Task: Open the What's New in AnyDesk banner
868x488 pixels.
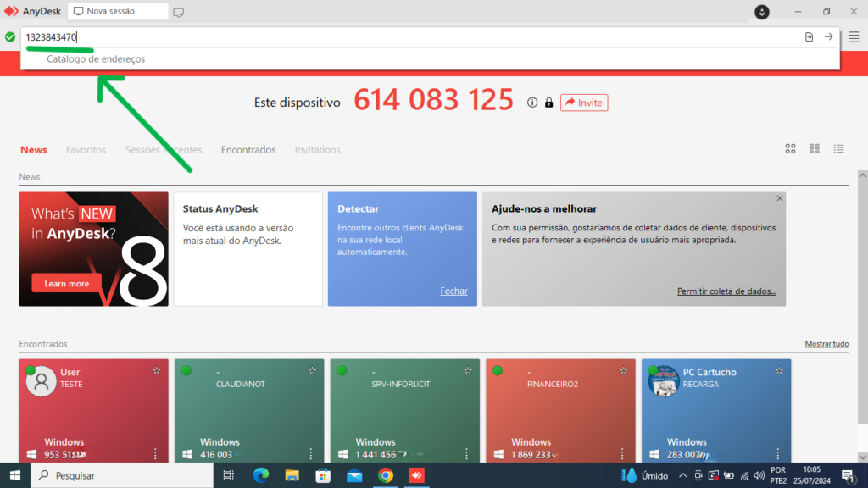Action: (93, 249)
